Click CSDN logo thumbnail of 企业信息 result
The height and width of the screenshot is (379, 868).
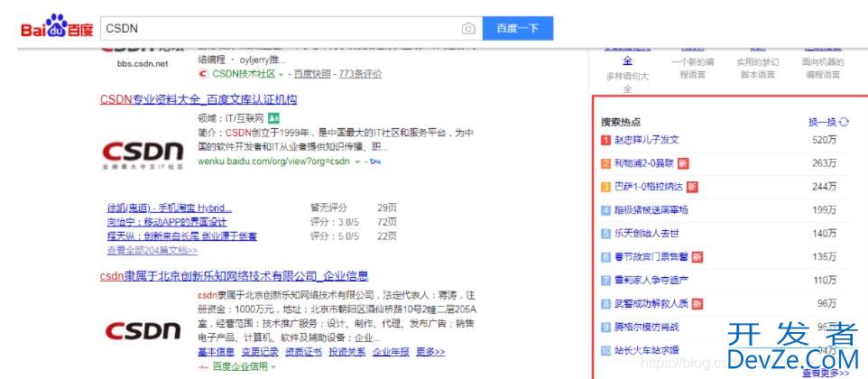[x=143, y=331]
